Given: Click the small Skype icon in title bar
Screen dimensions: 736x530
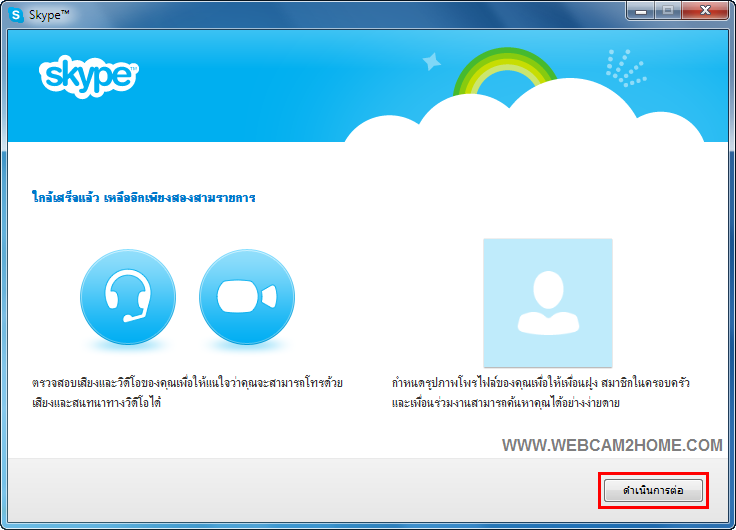Looking at the screenshot, I should 16,12.
